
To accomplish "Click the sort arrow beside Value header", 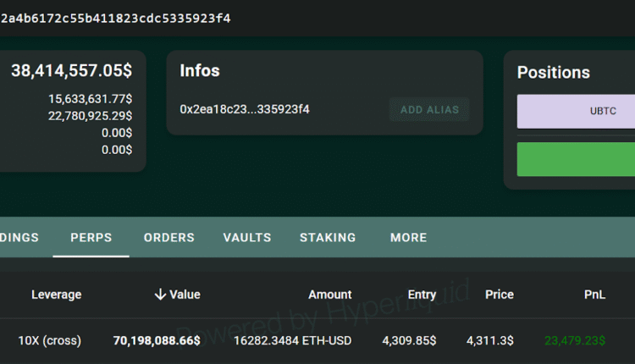I will coord(160,295).
